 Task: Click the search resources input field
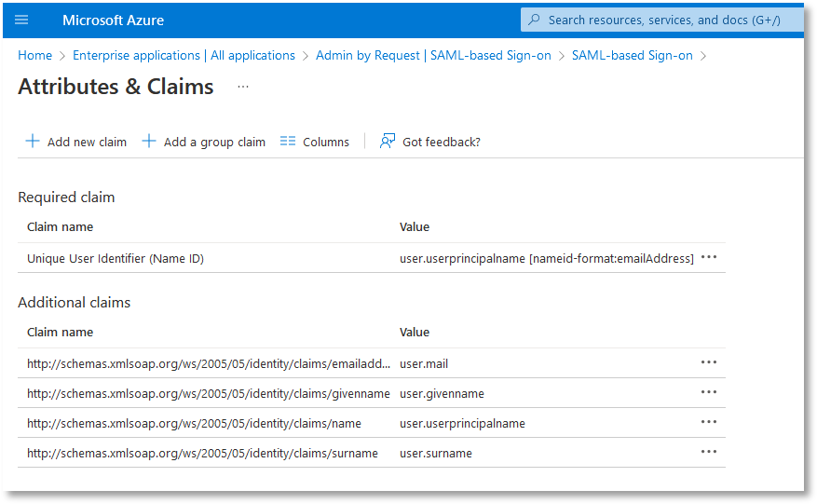pos(662,20)
